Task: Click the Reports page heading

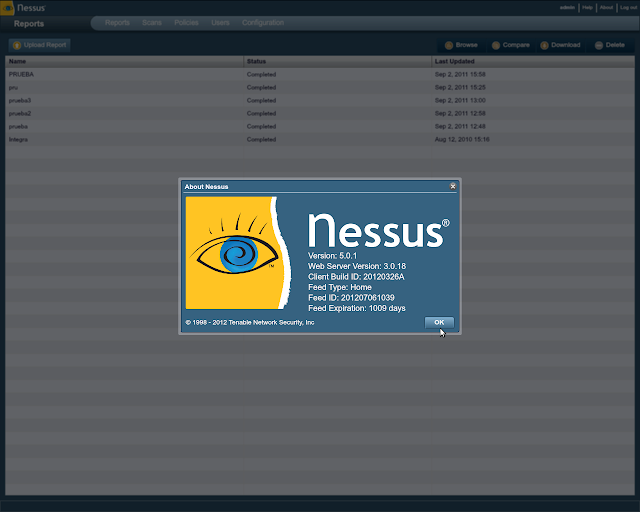Action: pyautogui.click(x=29, y=24)
